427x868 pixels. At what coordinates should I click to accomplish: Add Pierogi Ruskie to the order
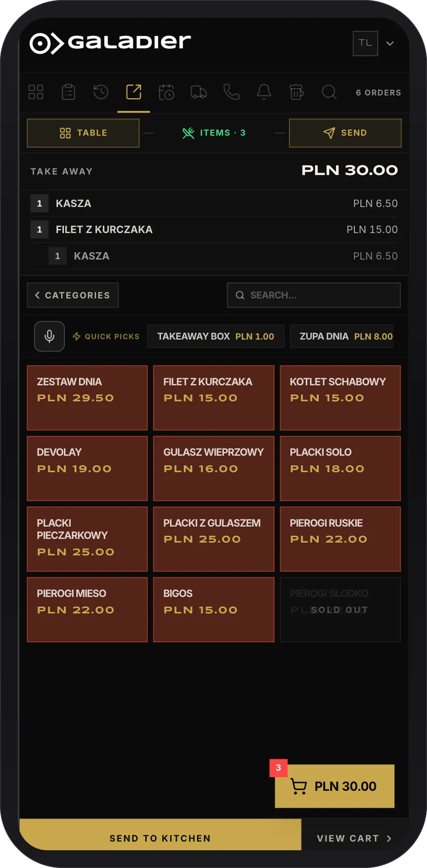tap(341, 539)
